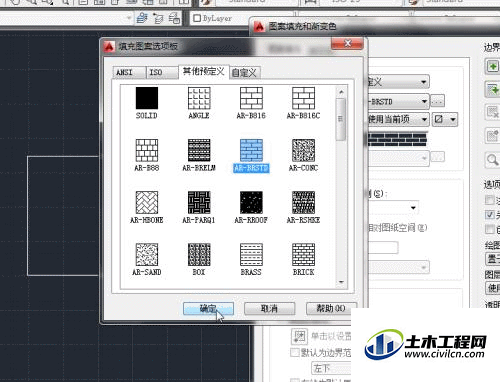
Task: Toggle the third checkbox under 选项
Action: click(490, 229)
